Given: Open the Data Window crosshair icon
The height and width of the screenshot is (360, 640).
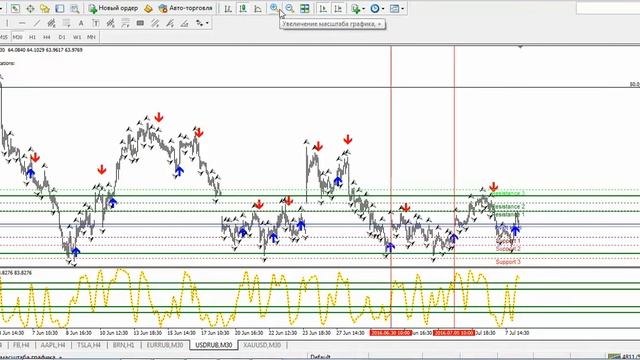Looking at the screenshot, I should pyautogui.click(x=30, y=8).
